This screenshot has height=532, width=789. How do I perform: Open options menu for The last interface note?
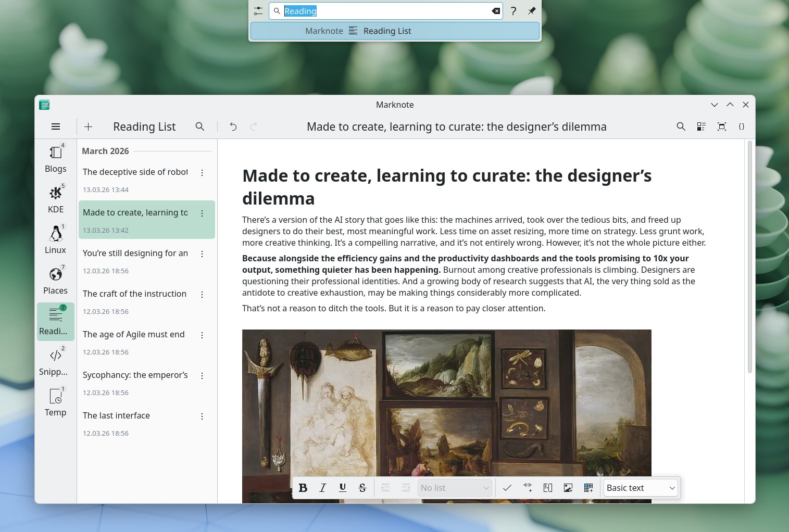coord(202,416)
